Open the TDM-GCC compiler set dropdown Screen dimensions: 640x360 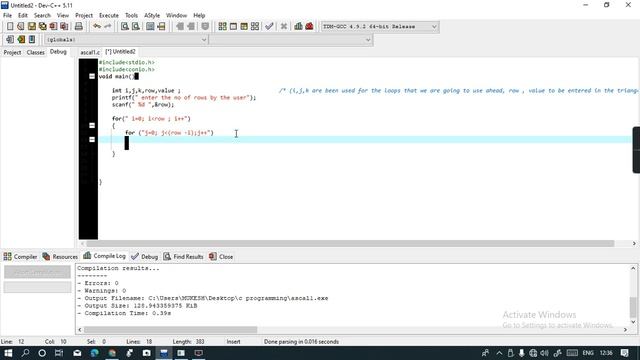point(380,27)
